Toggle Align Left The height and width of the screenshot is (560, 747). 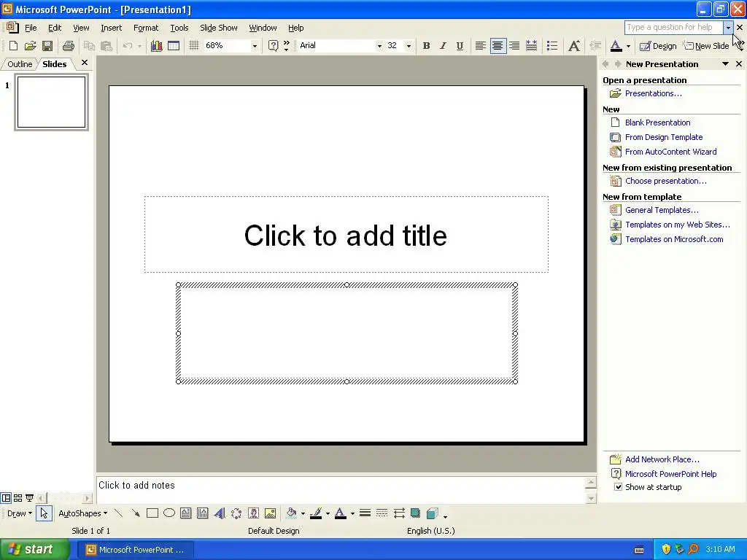click(481, 46)
